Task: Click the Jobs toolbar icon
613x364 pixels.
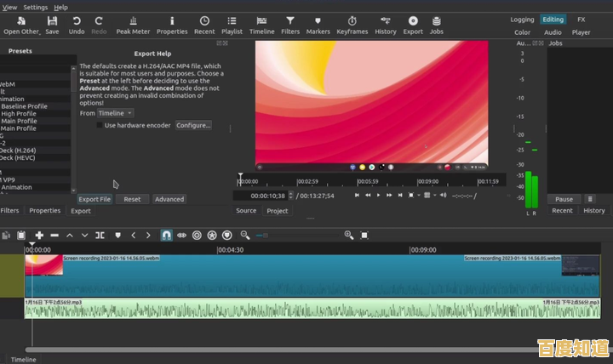Action: 436,24
